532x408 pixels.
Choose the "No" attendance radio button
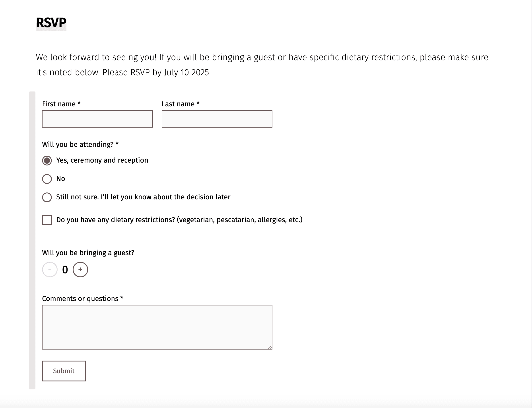47,179
